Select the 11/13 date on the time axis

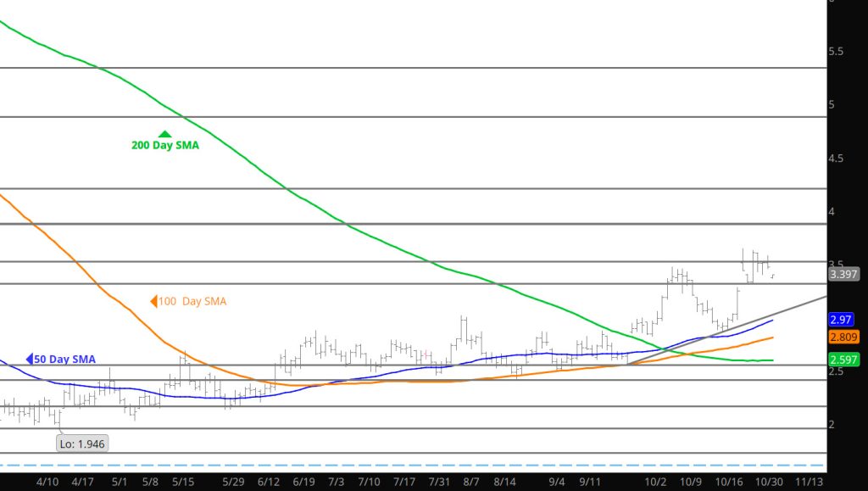[x=810, y=481]
